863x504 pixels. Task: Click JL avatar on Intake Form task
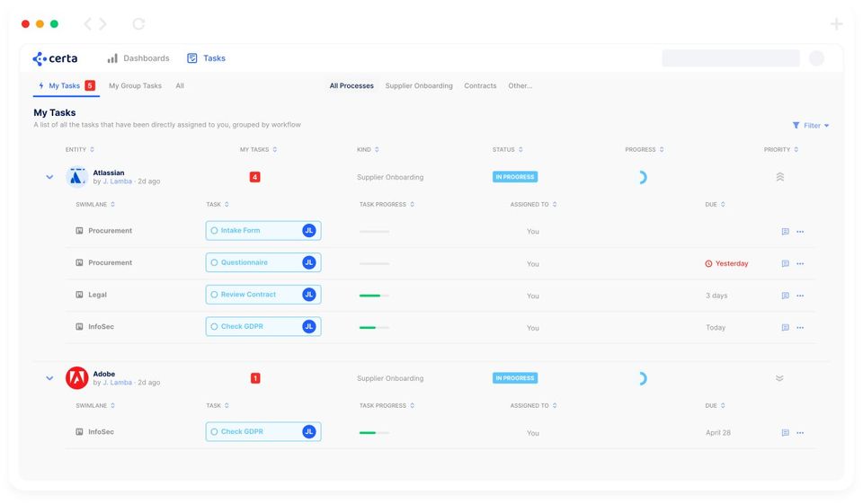pos(308,231)
